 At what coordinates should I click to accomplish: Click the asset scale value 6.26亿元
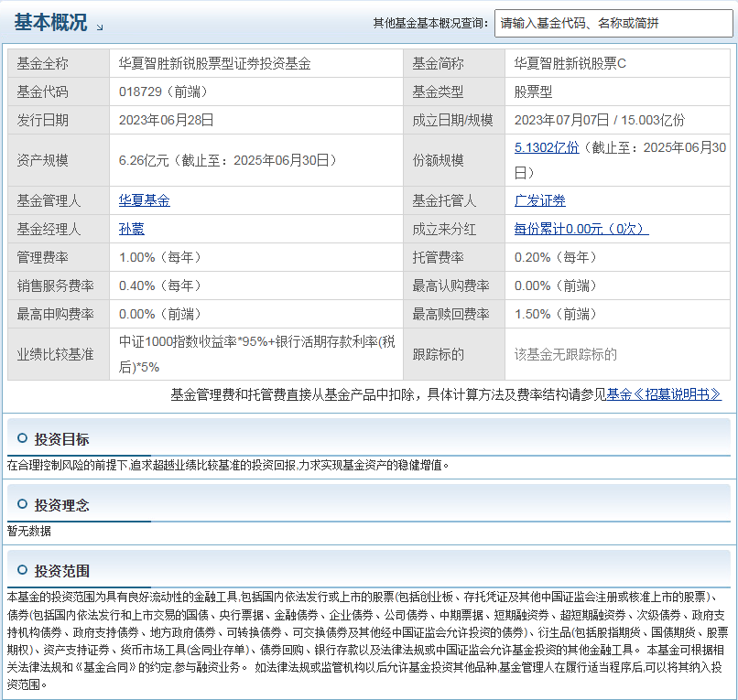pyautogui.click(x=144, y=160)
